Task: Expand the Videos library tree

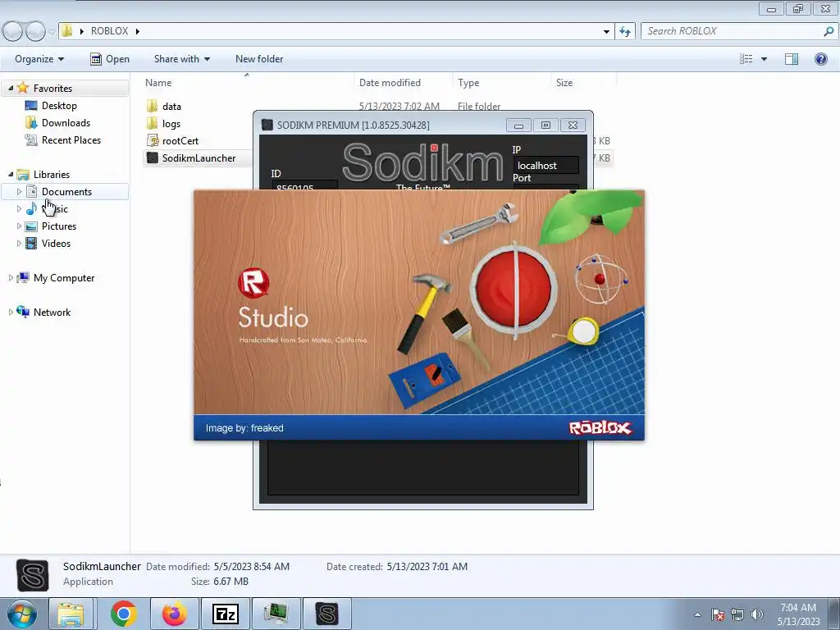Action: (20, 243)
